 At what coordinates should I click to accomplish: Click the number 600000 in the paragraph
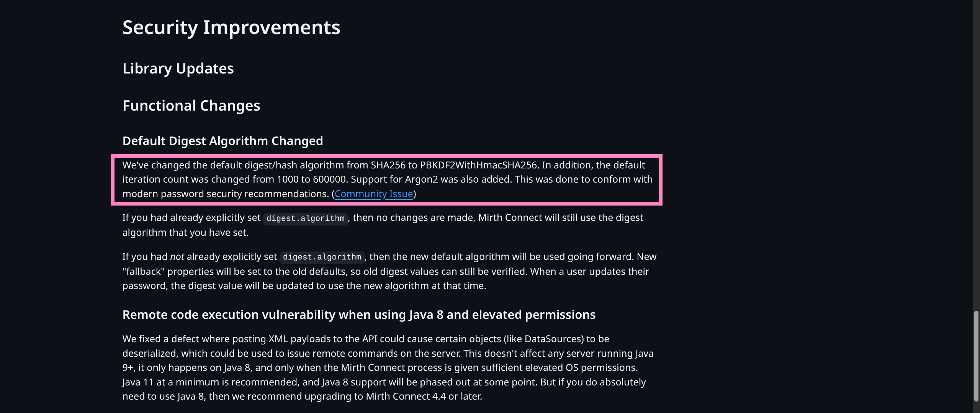click(329, 180)
